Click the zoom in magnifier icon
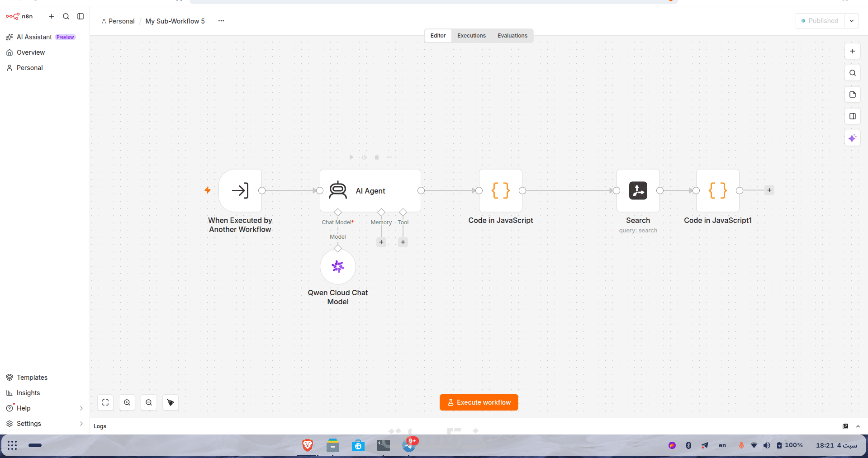Image resolution: width=868 pixels, height=458 pixels. coord(127,402)
